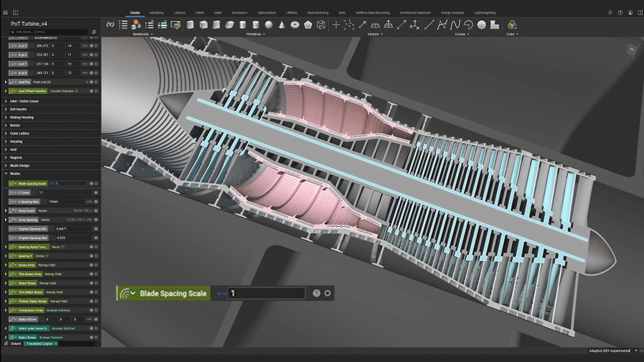Select the Circle curve icon

point(481,25)
